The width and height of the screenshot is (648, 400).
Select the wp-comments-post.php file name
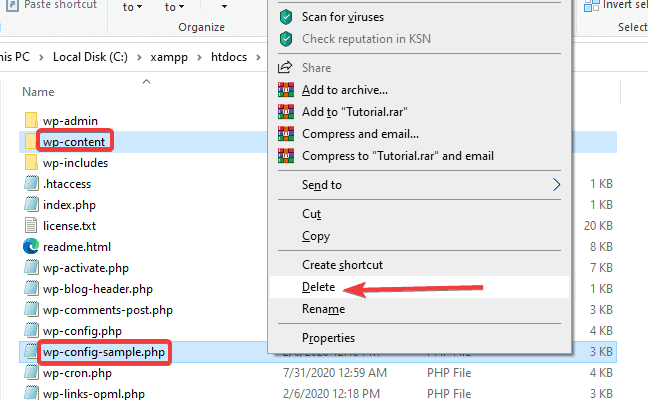click(x=107, y=310)
